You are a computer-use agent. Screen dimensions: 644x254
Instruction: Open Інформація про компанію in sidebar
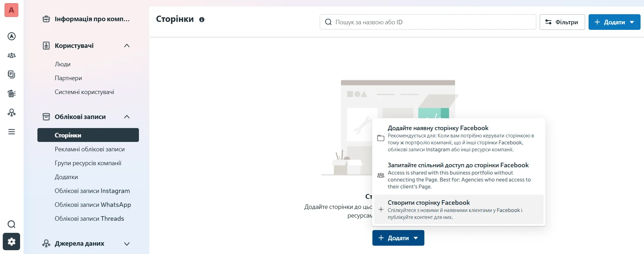coord(88,19)
